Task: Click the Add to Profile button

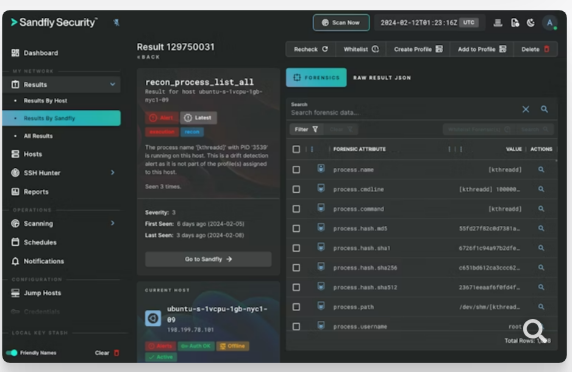Action: pyautogui.click(x=482, y=49)
